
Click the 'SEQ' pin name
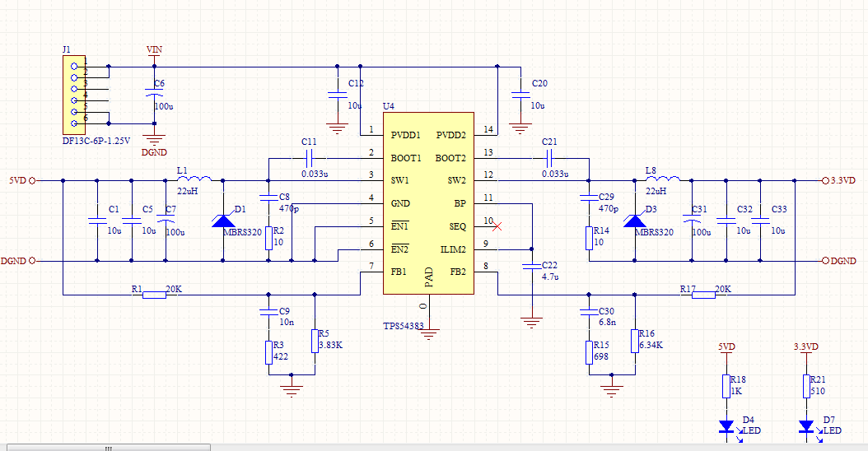(x=458, y=226)
